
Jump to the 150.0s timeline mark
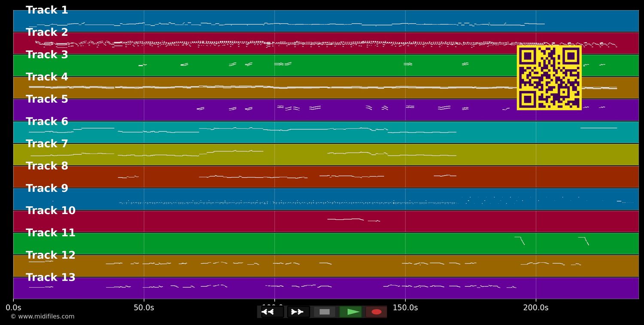click(x=405, y=308)
